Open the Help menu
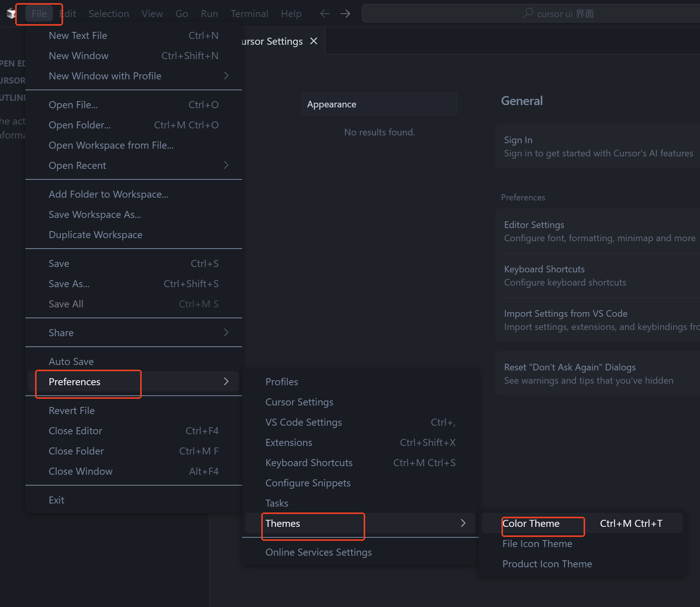Image resolution: width=700 pixels, height=607 pixels. tap(291, 14)
